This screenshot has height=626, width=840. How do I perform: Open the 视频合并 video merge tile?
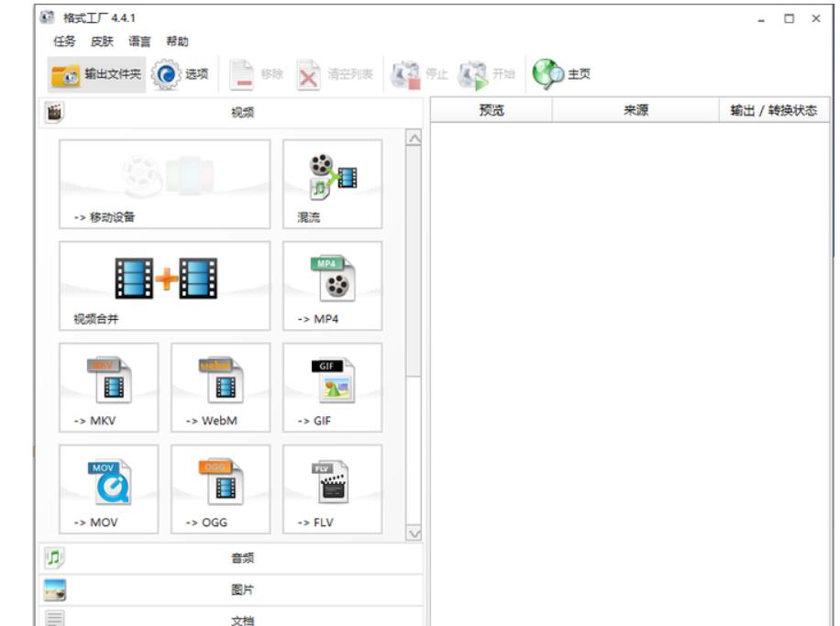click(x=164, y=286)
